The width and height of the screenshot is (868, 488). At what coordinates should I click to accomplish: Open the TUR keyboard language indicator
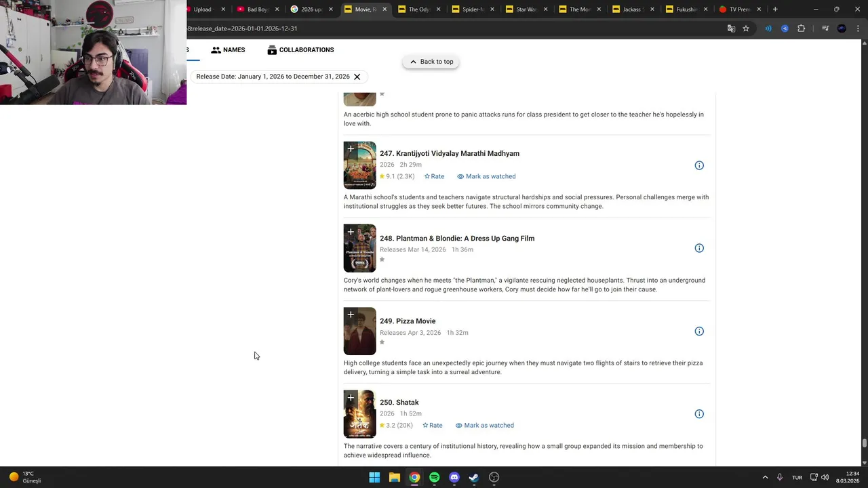pyautogui.click(x=797, y=477)
